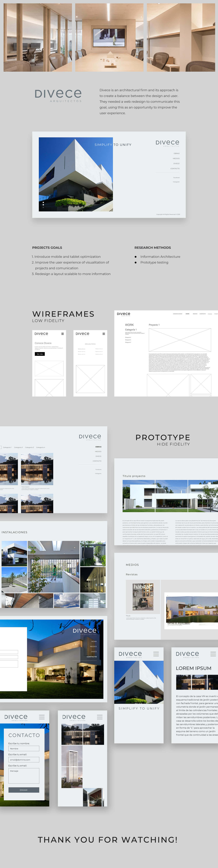Click Mensaje text area on mobile contact form
The height and width of the screenshot is (868, 218).
coord(24,776)
